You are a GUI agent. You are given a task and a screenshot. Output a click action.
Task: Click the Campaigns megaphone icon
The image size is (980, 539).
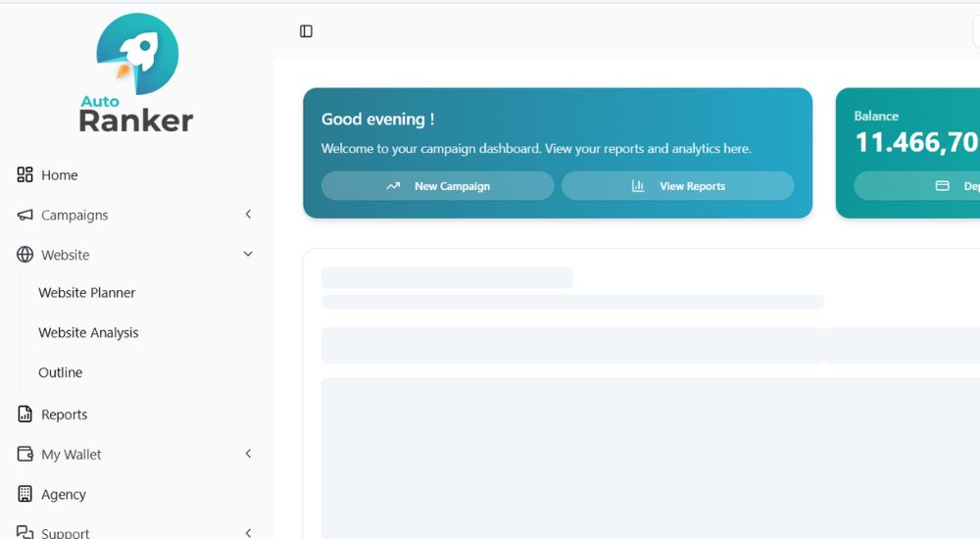pyautogui.click(x=25, y=215)
